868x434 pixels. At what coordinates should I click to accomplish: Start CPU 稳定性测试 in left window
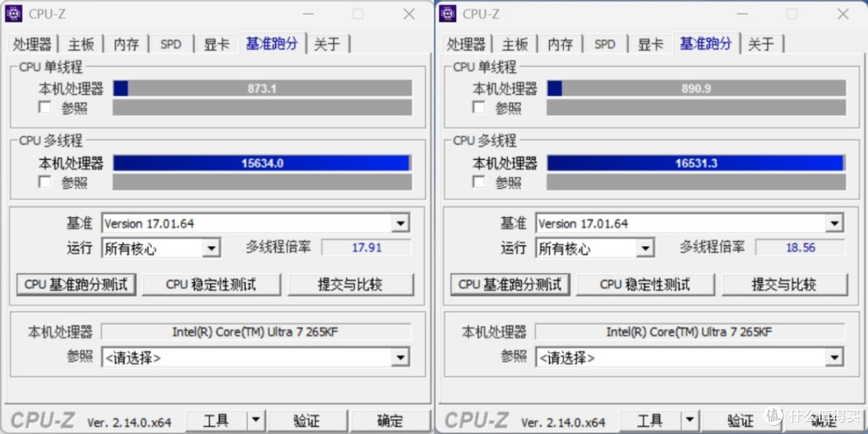[x=211, y=285]
